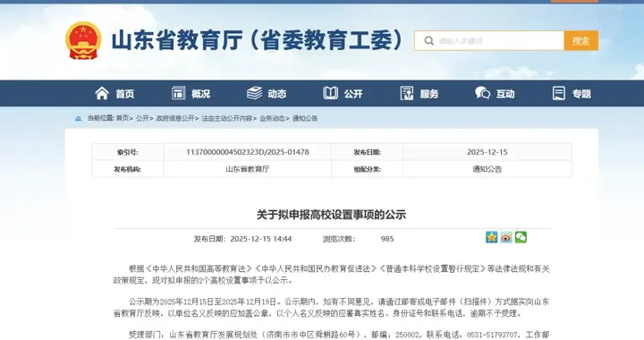
Task: Open the 首页 menu item
Action: tap(125, 94)
